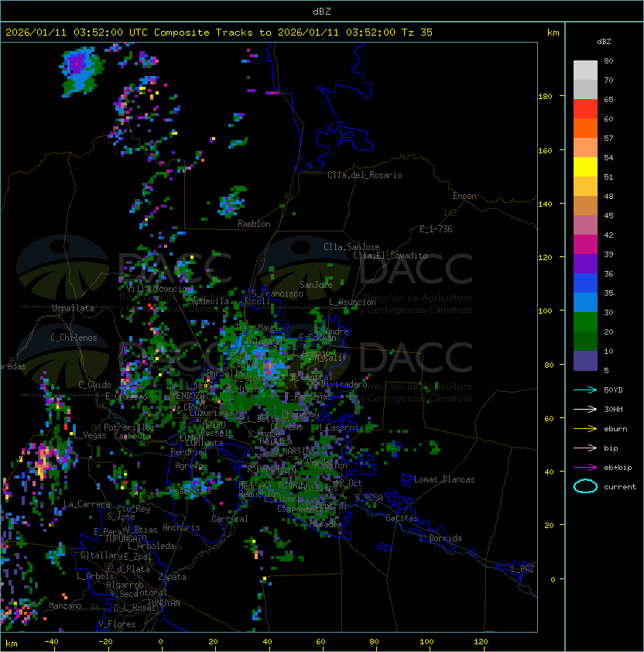Click the 'L_PAZ' map label
The height and width of the screenshot is (652, 644).
click(522, 569)
